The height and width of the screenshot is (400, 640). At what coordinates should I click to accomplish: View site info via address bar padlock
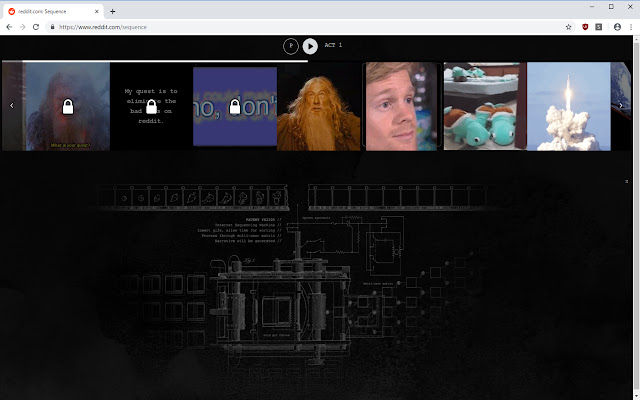click(52, 27)
